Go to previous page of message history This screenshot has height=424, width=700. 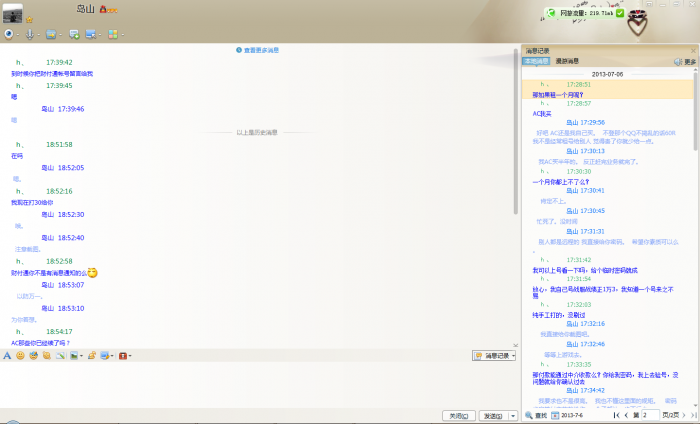pos(626,416)
